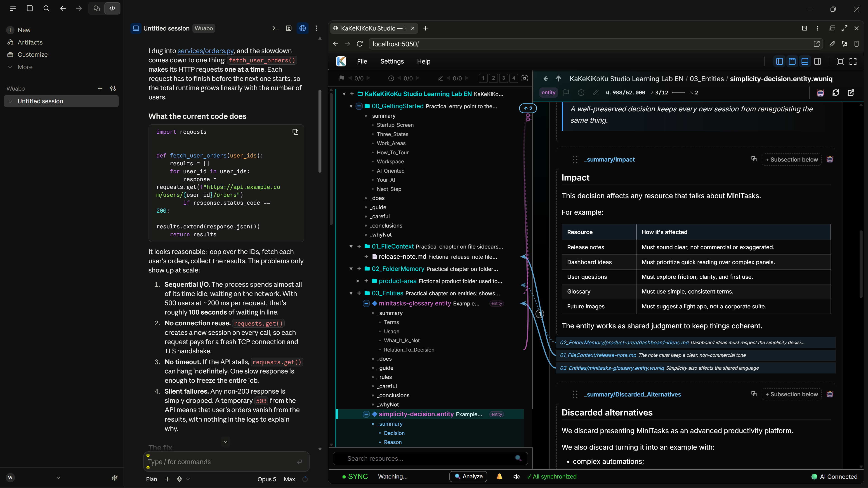The height and width of the screenshot is (488, 868).
Task: Click the bell notifications icon in status bar
Action: pos(499,476)
